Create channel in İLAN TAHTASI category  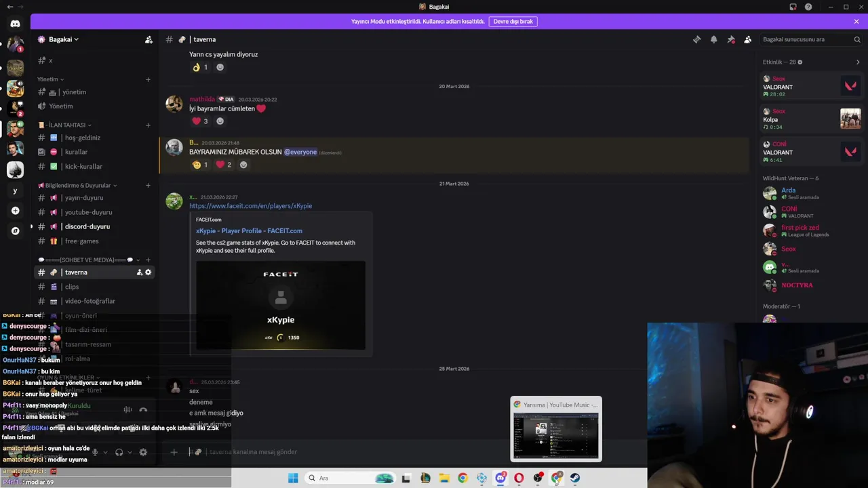pyautogui.click(x=148, y=125)
